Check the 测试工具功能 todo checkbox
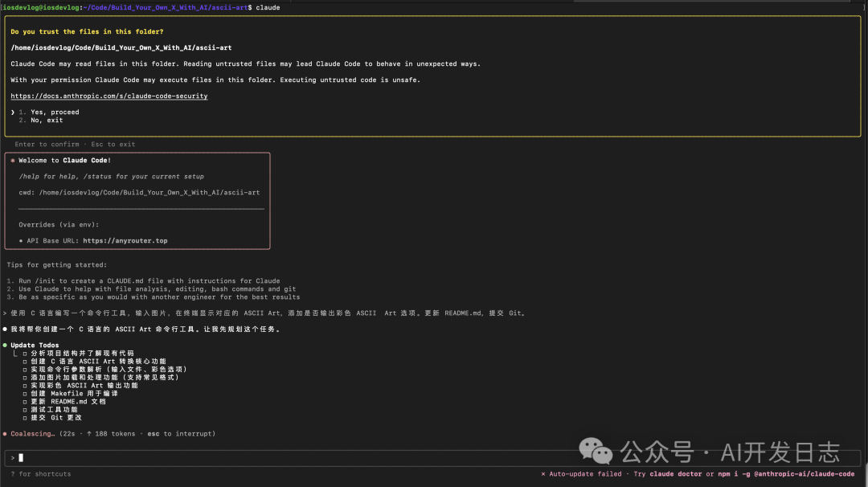 [26, 409]
